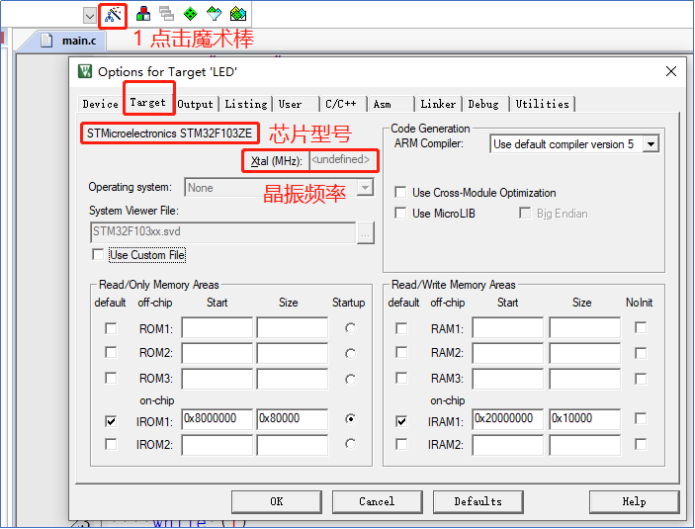Click the STM32F103xx.svd file field
The height and width of the screenshot is (529, 695).
point(223,232)
